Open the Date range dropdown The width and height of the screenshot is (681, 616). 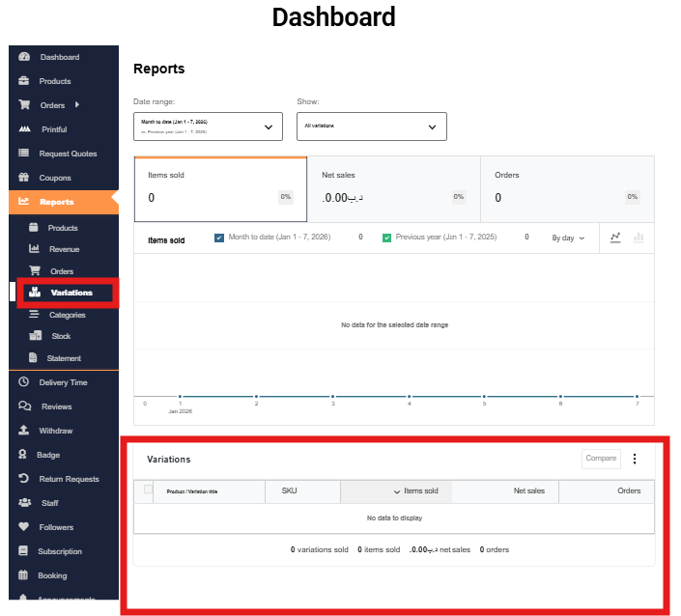tap(208, 126)
